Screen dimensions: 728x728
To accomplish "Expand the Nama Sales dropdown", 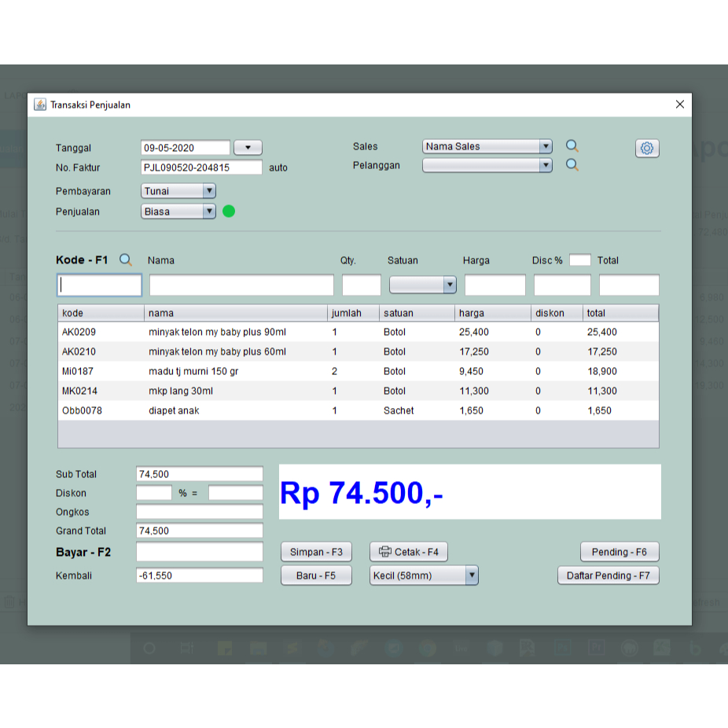I will [x=546, y=145].
